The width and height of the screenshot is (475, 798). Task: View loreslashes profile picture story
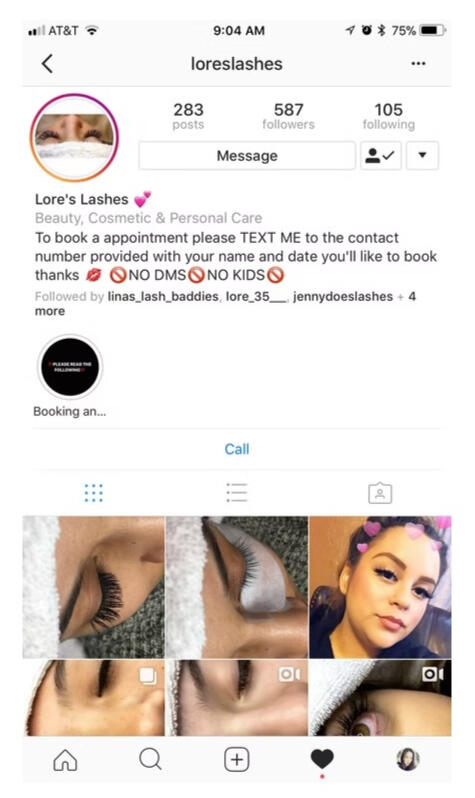[74, 137]
